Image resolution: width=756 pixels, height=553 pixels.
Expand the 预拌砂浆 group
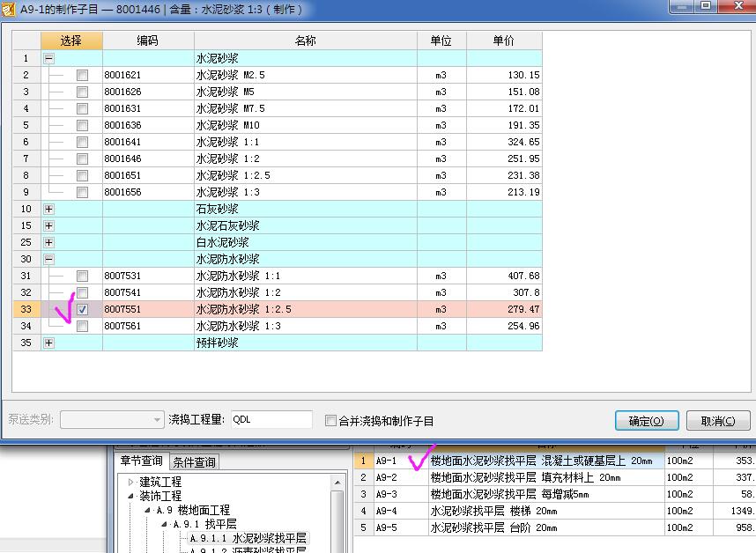(48, 343)
